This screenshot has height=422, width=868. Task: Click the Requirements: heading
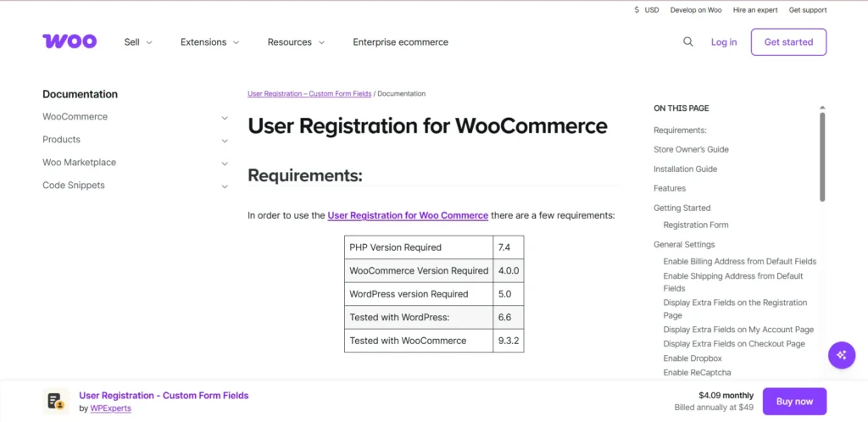[x=305, y=175]
